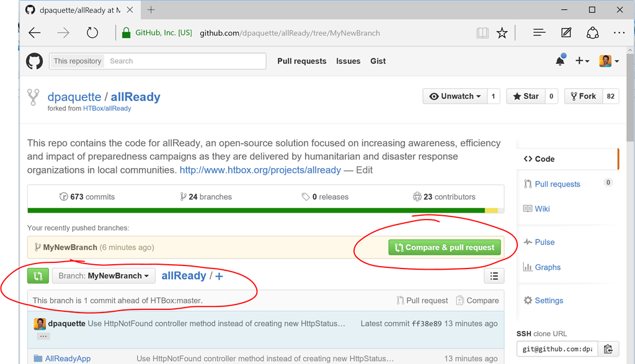Fork the repository
The width and height of the screenshot is (635, 364).
[584, 96]
